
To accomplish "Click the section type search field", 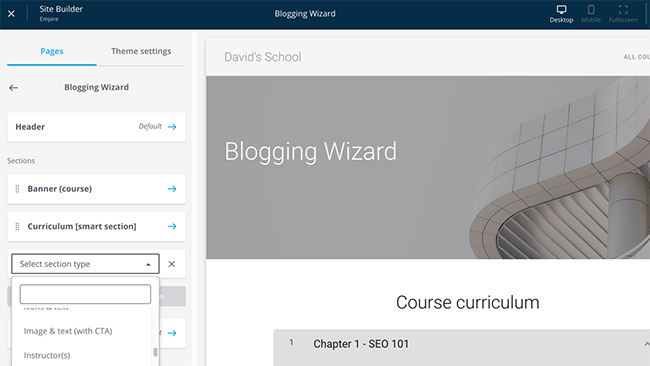I will (85, 294).
